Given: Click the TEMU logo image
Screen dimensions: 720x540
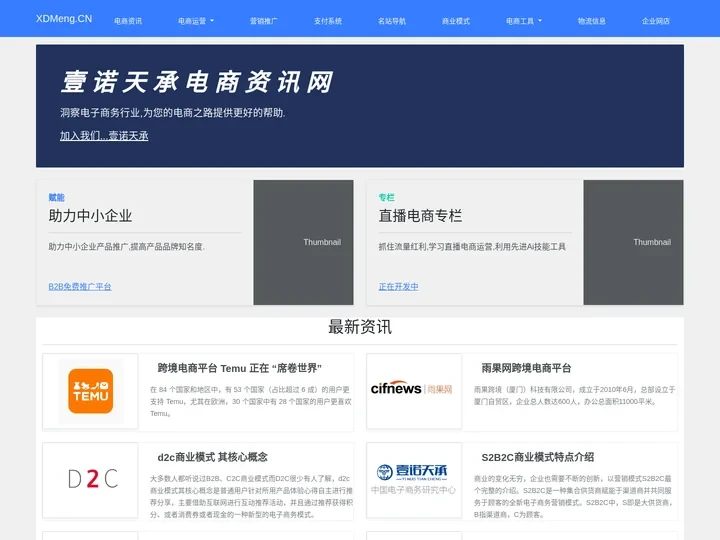Looking at the screenshot, I should coord(90,391).
